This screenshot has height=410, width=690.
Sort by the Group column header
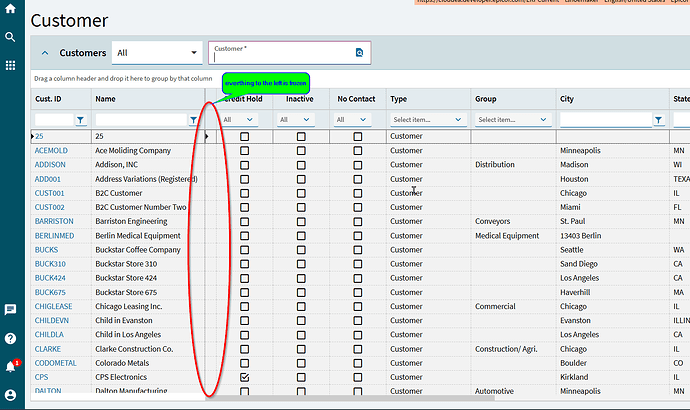click(x=486, y=99)
